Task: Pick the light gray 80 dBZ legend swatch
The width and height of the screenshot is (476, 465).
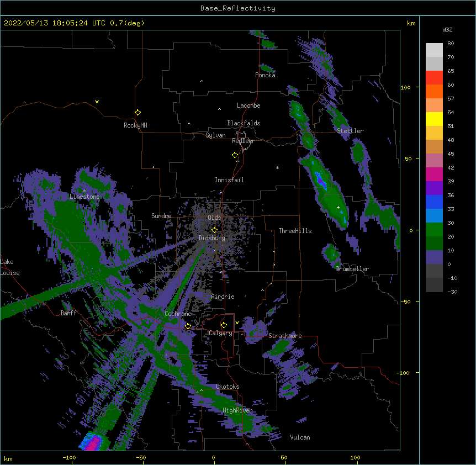Action: click(x=434, y=50)
